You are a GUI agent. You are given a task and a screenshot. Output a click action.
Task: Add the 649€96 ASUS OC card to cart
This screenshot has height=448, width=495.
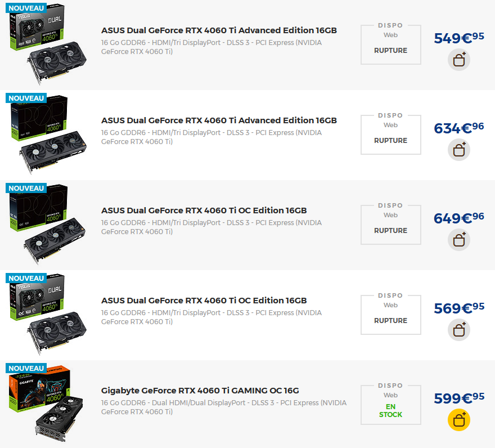458,240
